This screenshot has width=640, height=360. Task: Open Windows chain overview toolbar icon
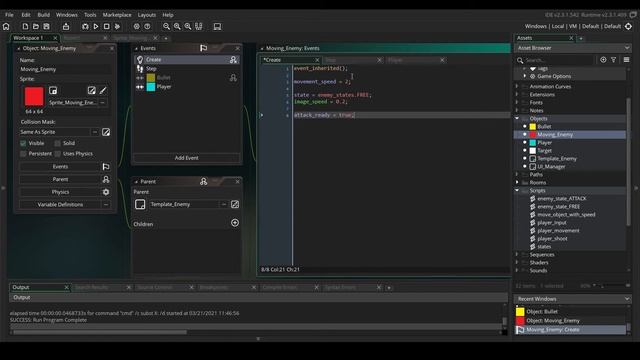199,27
